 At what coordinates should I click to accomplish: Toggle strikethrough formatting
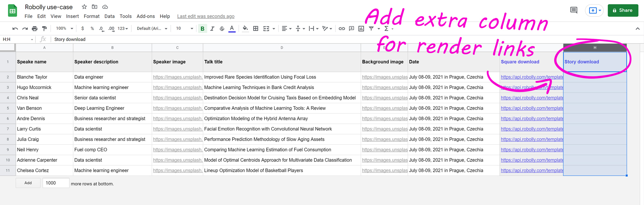click(222, 29)
